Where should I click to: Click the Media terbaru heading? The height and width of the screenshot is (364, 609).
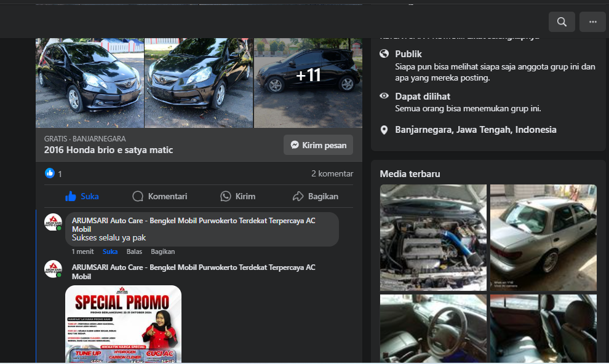(410, 174)
